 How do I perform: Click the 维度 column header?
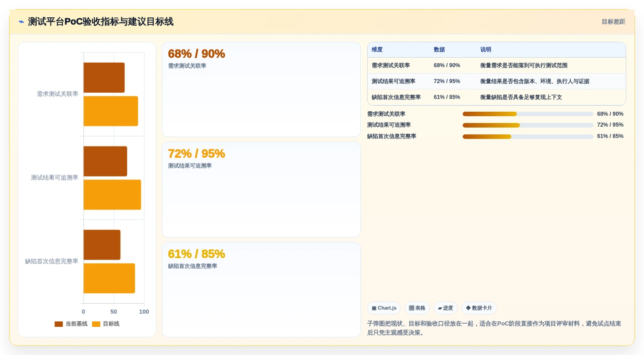point(377,50)
